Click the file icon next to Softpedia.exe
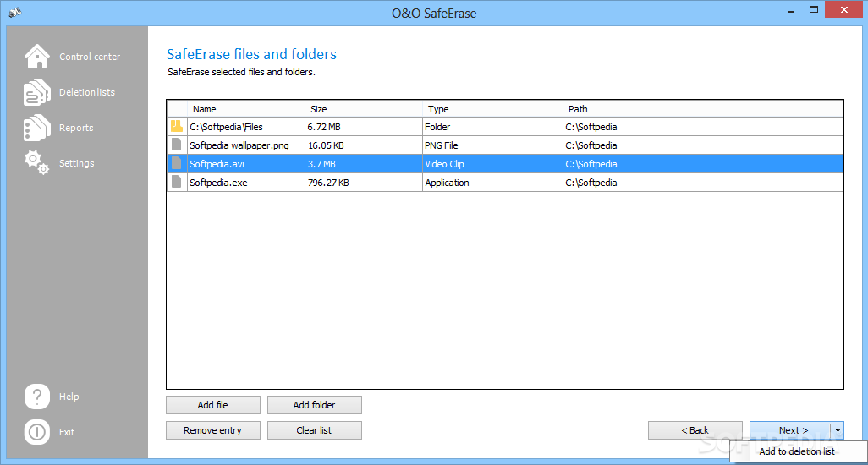Viewport: 868px width, 465px height. 177,182
